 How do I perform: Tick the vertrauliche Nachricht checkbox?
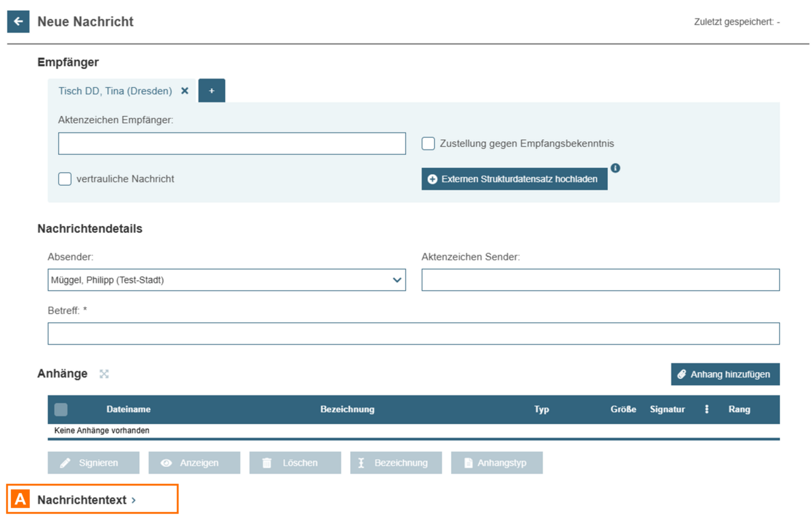(65, 179)
